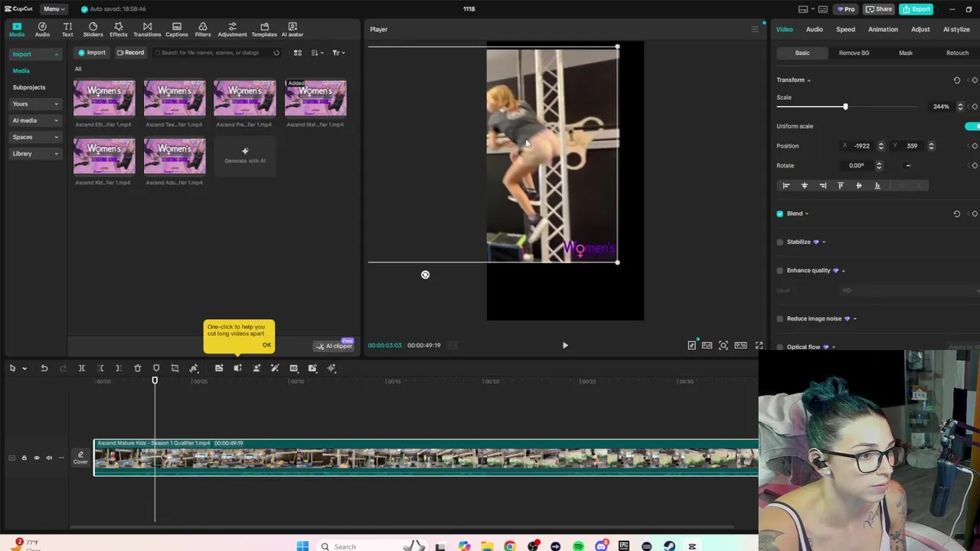Screen dimensions: 980x551
Task: Toggle the track visibility eye icon
Action: (36, 458)
